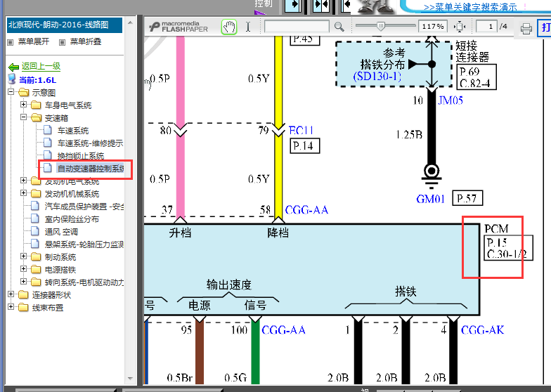The height and width of the screenshot is (392, 551).
Task: Expand the 制动系统 node
Action: 24,256
